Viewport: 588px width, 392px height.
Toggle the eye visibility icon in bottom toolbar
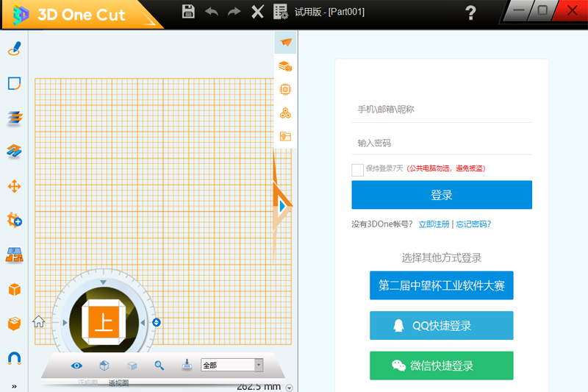tap(76, 366)
